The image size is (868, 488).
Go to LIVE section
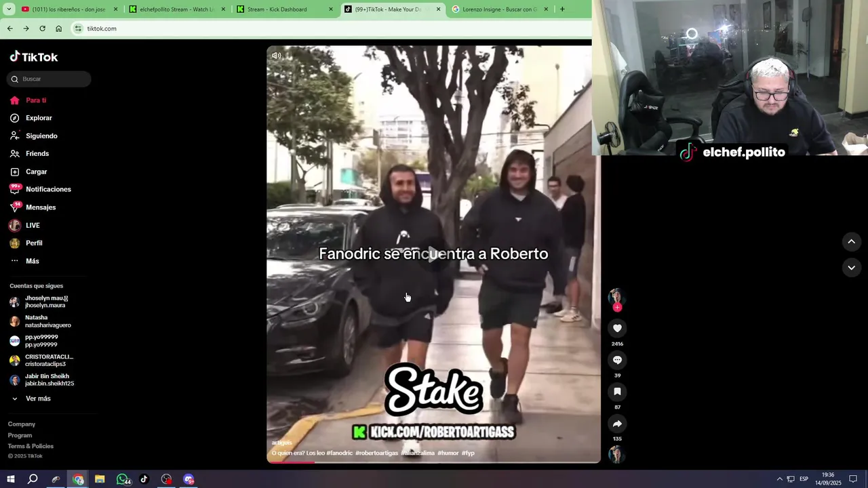25,225
